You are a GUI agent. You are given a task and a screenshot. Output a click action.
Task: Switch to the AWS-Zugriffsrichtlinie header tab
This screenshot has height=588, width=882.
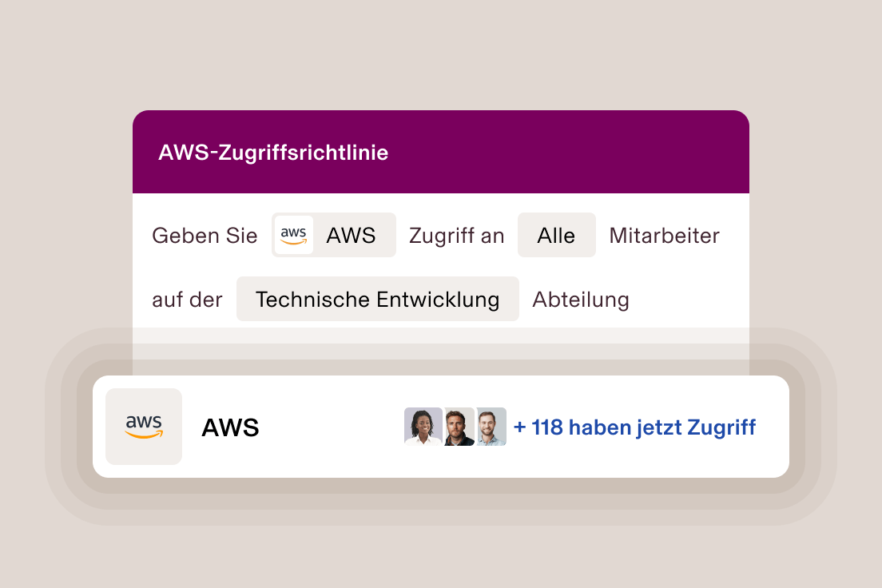(x=274, y=152)
